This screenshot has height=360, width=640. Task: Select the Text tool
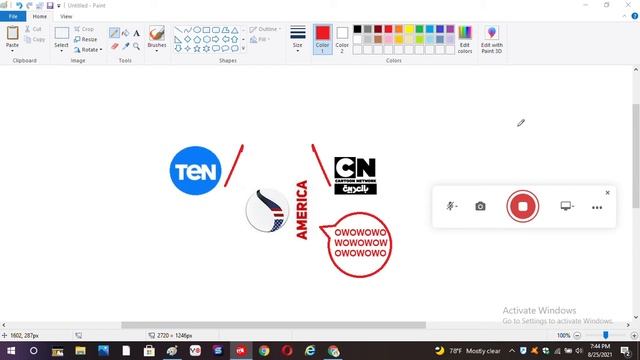[137, 33]
